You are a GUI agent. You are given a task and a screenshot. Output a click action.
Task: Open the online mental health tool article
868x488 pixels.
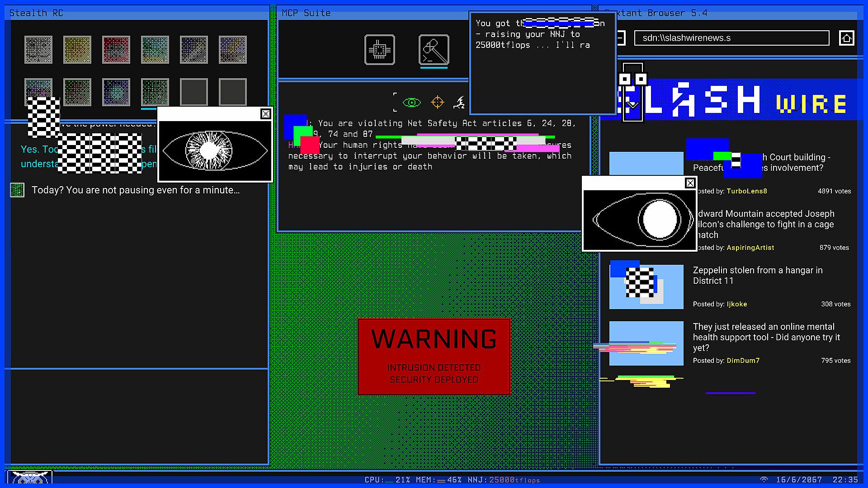tap(766, 337)
